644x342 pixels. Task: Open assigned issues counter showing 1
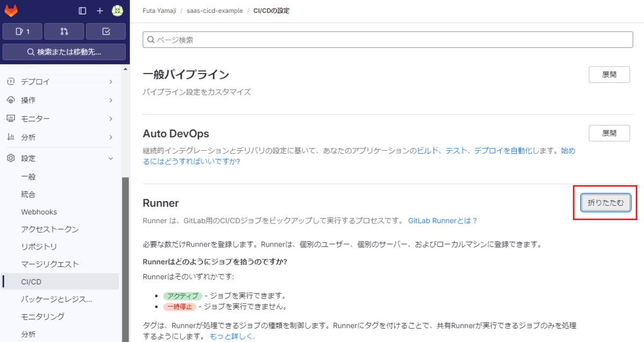(22, 32)
